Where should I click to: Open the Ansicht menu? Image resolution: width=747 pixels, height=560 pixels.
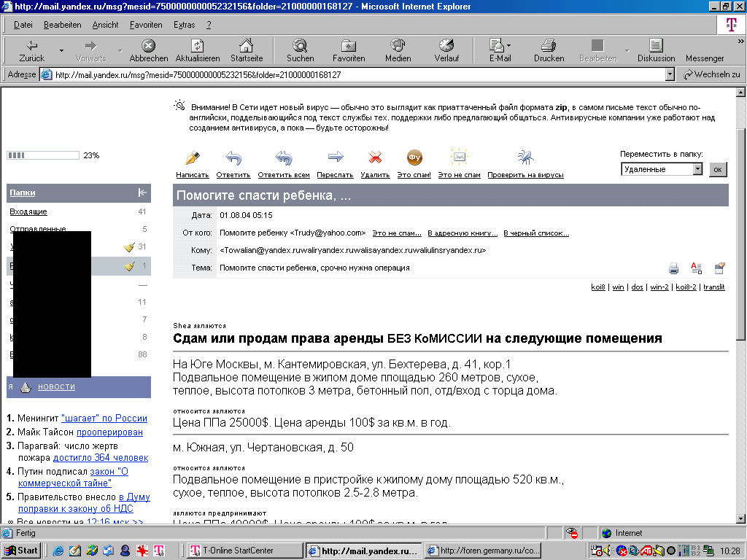point(105,25)
